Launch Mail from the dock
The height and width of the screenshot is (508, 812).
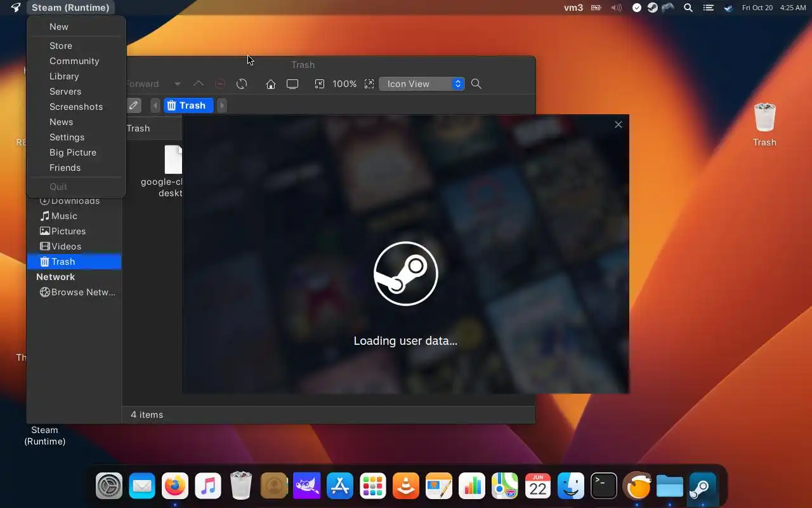point(142,487)
